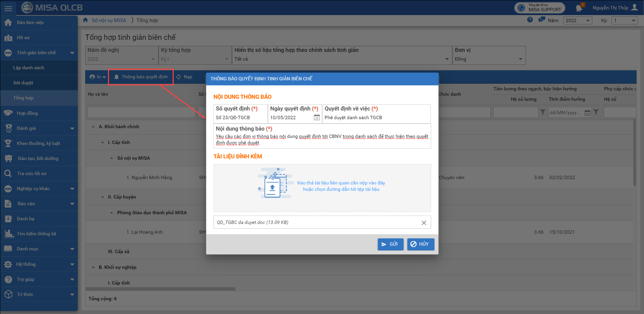Click the Số quyết định input field
The image size is (644, 314).
click(x=240, y=117)
